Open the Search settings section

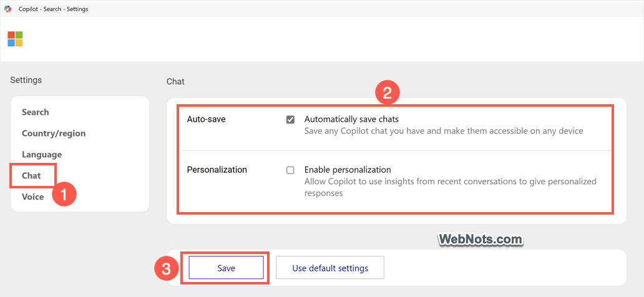pos(36,112)
